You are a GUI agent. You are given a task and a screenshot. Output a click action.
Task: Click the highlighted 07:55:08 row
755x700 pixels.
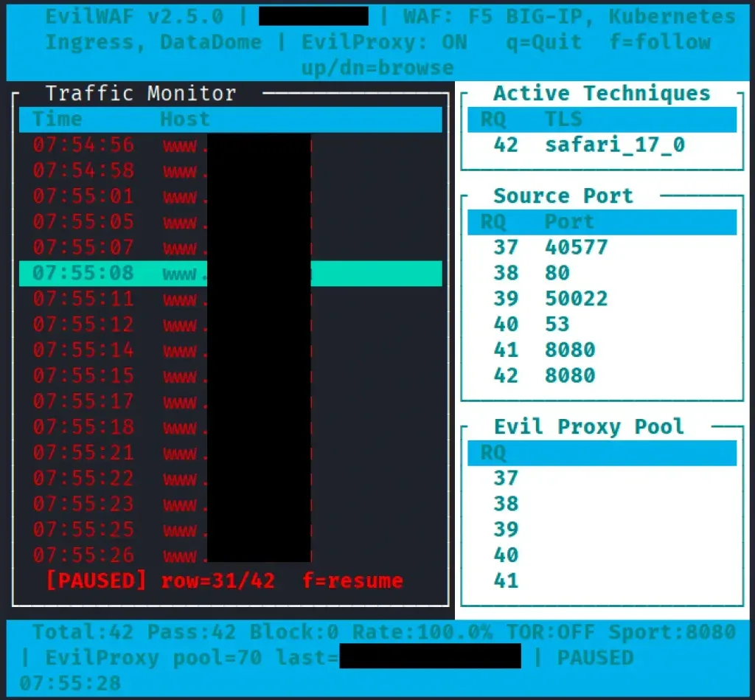click(230, 273)
